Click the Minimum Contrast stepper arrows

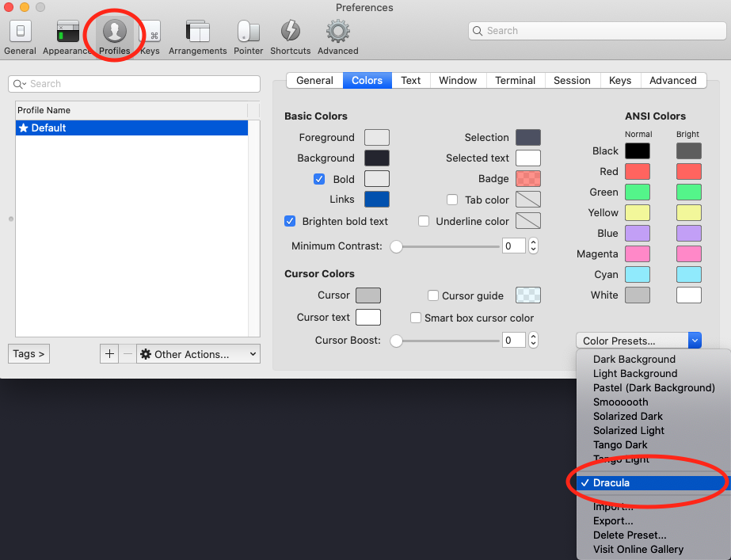coord(533,246)
